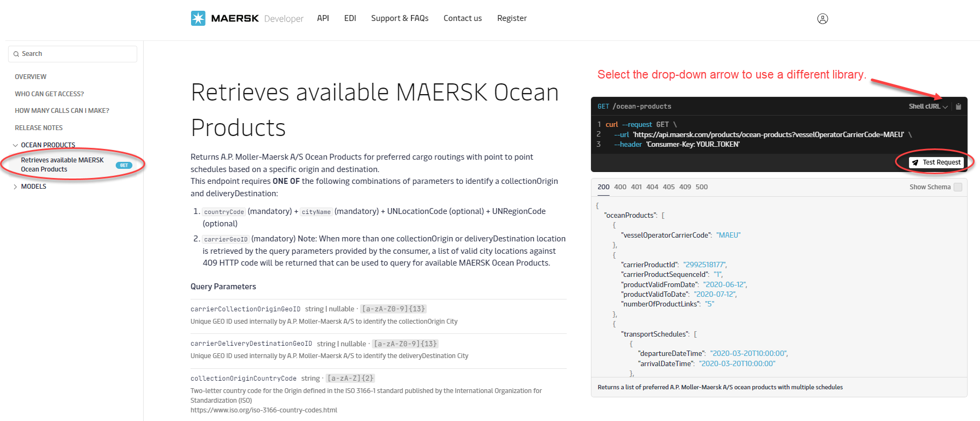Select the 409 response tab
Viewport: 980px width, 421px height.
pyautogui.click(x=685, y=187)
